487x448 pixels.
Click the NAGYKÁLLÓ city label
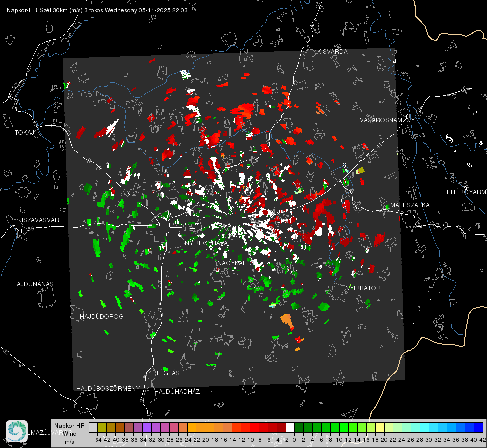click(236, 263)
